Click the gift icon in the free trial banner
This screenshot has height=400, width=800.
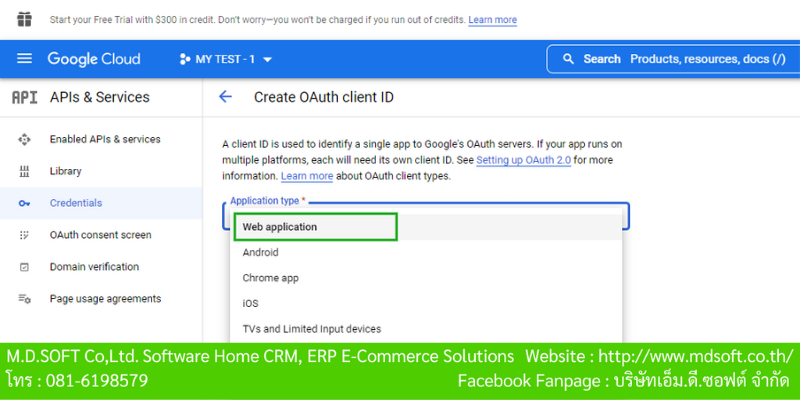[24, 19]
